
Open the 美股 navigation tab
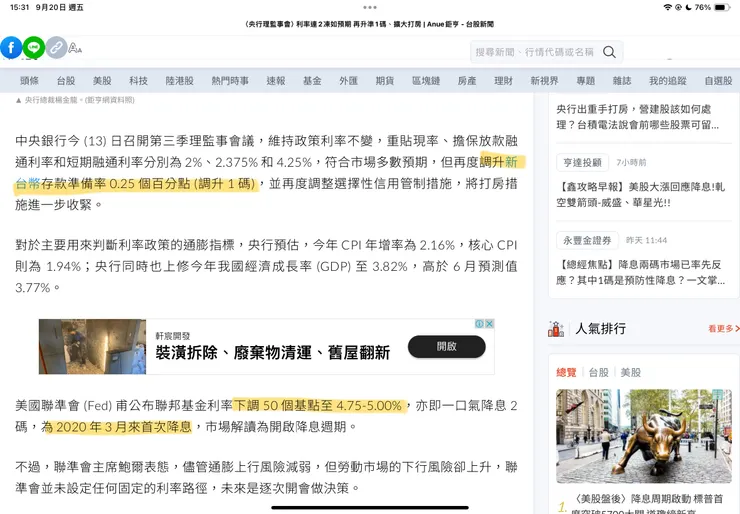[x=102, y=81]
